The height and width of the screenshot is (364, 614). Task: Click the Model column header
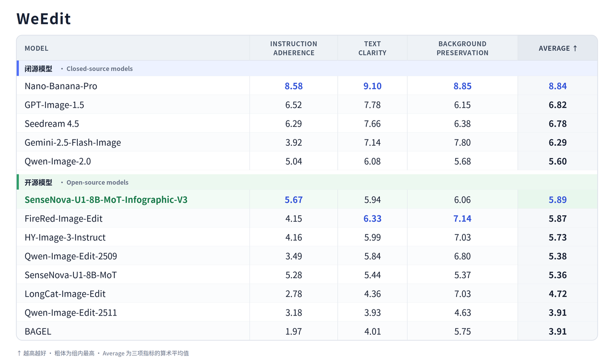[x=36, y=48]
